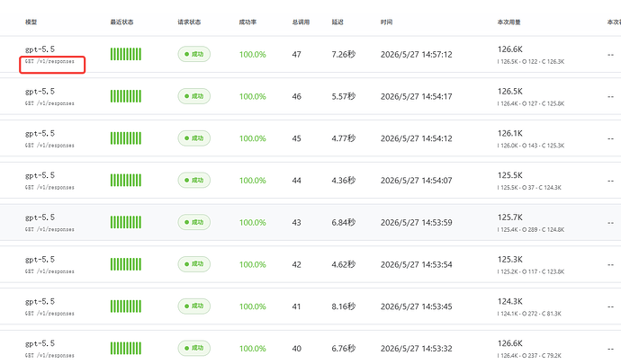
Task: Click the latency value 4.62秒
Action: [x=344, y=264]
